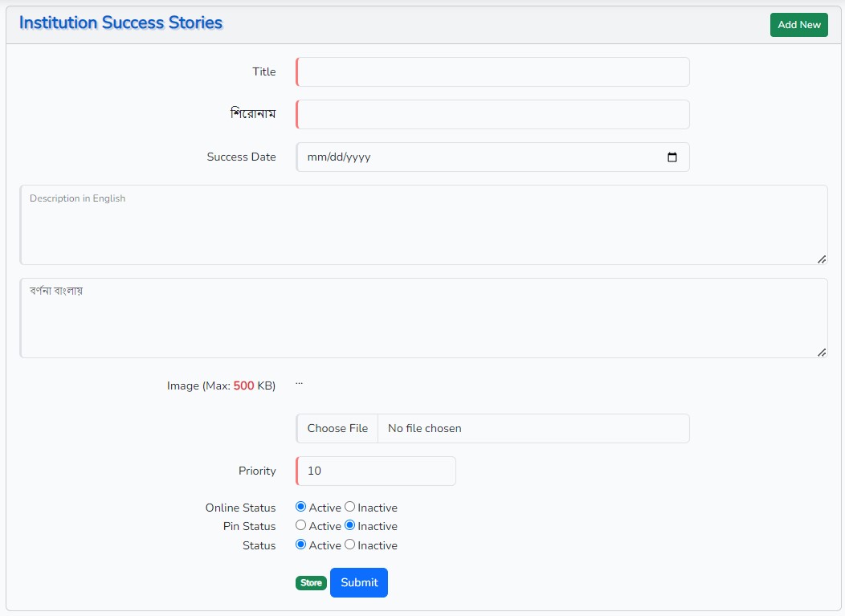Open the calendar picker for Success Date

click(672, 157)
